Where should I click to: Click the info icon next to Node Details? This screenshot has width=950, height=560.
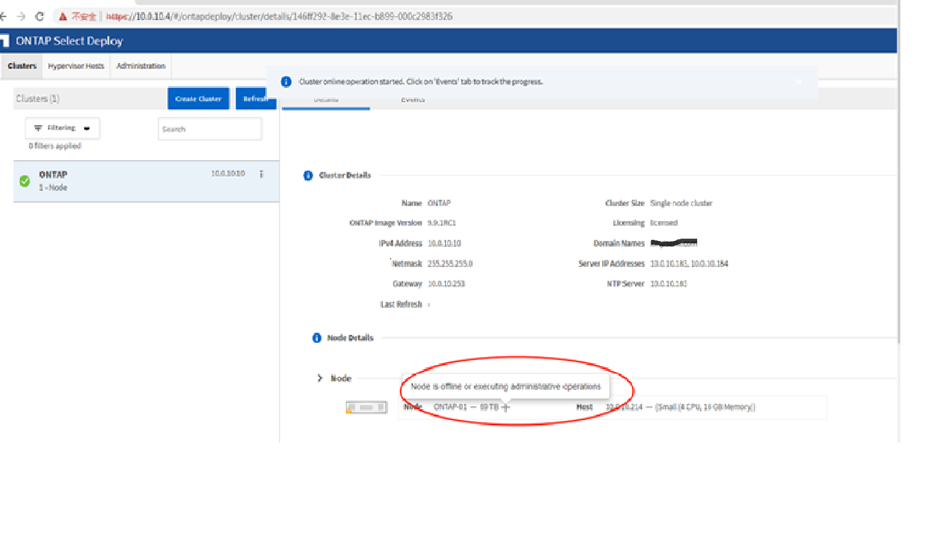[x=317, y=338]
